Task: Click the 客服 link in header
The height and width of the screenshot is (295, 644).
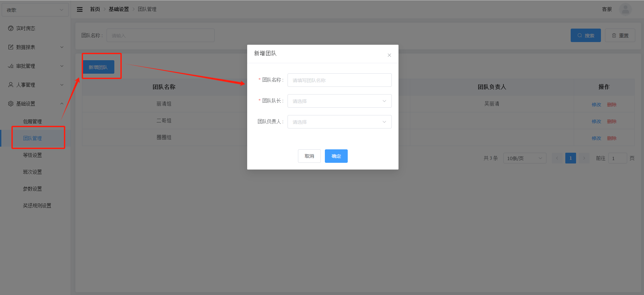Action: coord(607,9)
